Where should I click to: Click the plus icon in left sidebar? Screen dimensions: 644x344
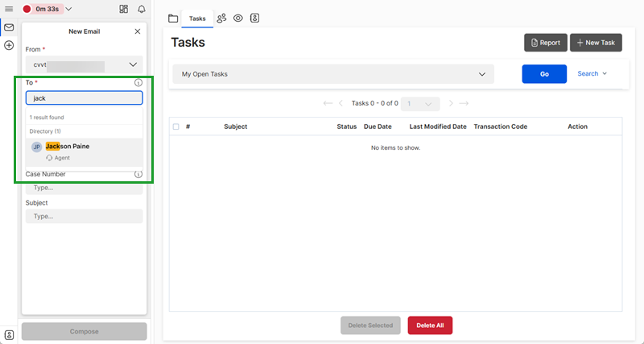(9, 45)
